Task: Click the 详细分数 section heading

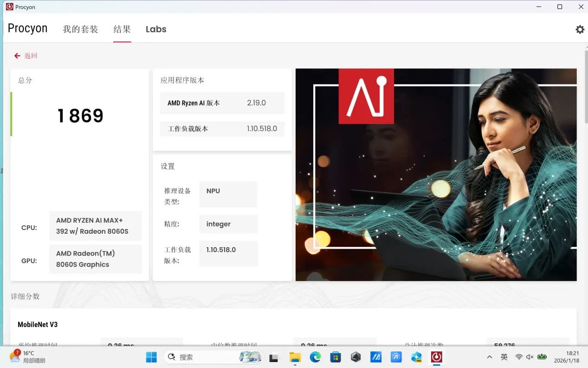Action: tap(25, 296)
